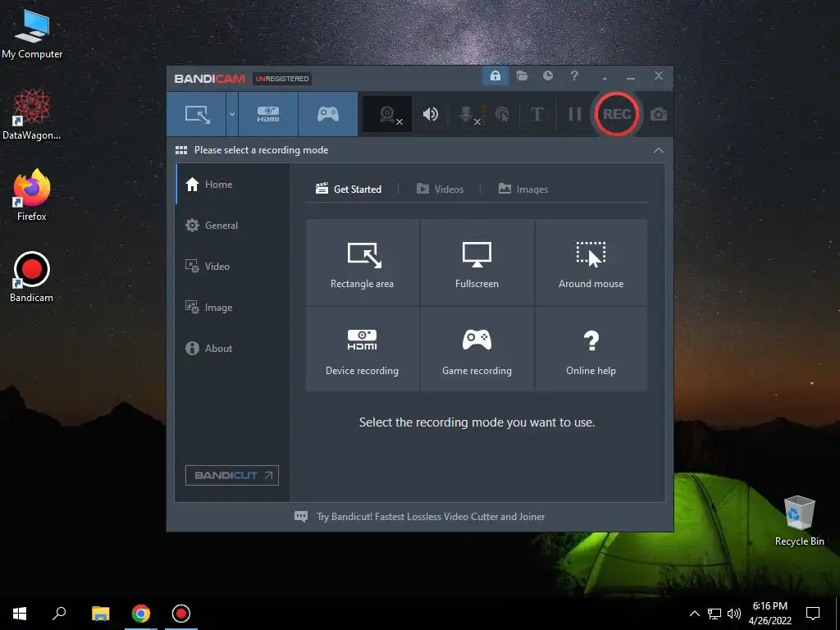840x630 pixels.
Task: Open File Explorer from taskbar
Action: [100, 614]
